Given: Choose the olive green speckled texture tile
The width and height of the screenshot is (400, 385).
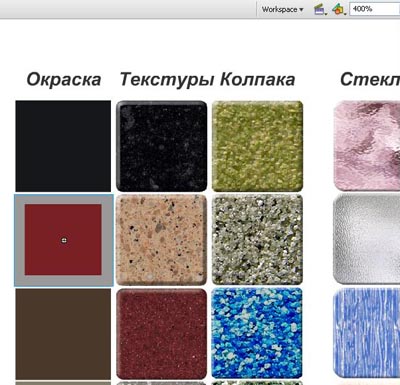Looking at the screenshot, I should (257, 146).
